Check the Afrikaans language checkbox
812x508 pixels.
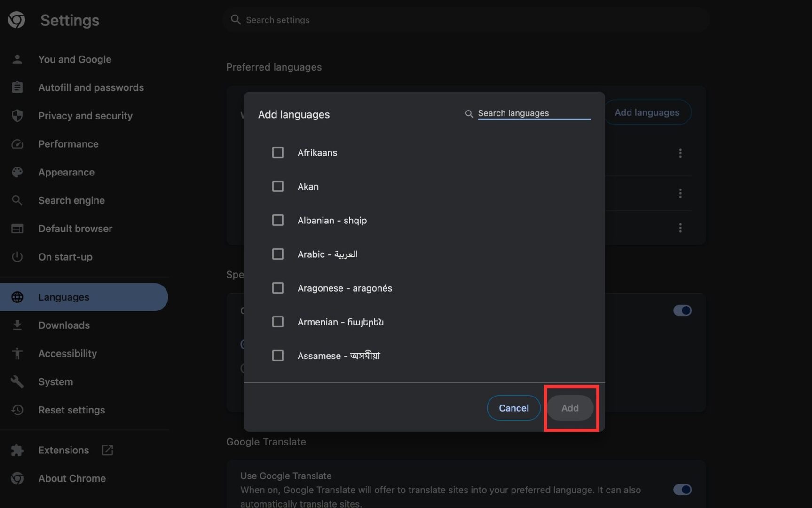(x=277, y=152)
